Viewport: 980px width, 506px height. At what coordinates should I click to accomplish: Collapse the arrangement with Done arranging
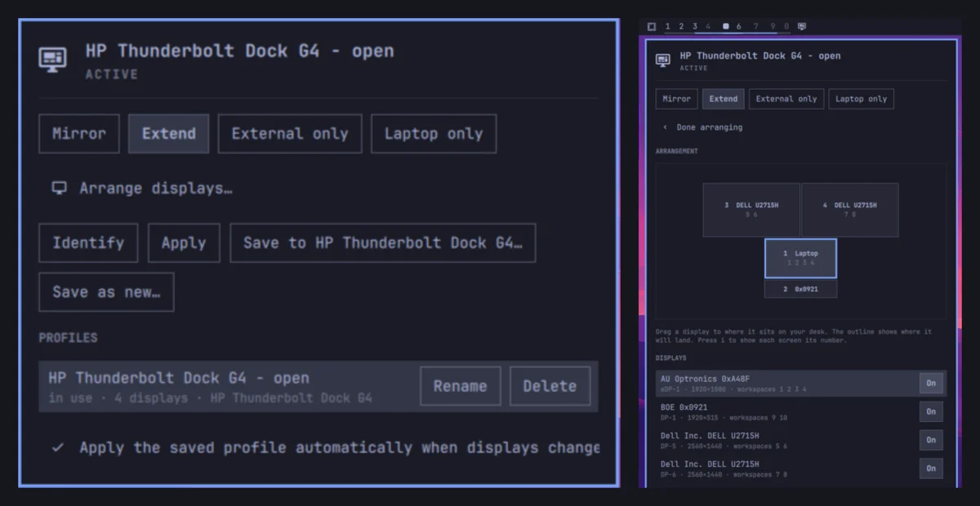tap(702, 127)
